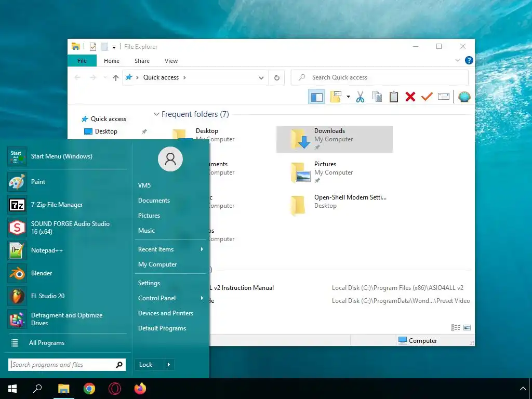Open address bar history dropdown
Viewport: 532px width, 399px height.
tap(261, 78)
